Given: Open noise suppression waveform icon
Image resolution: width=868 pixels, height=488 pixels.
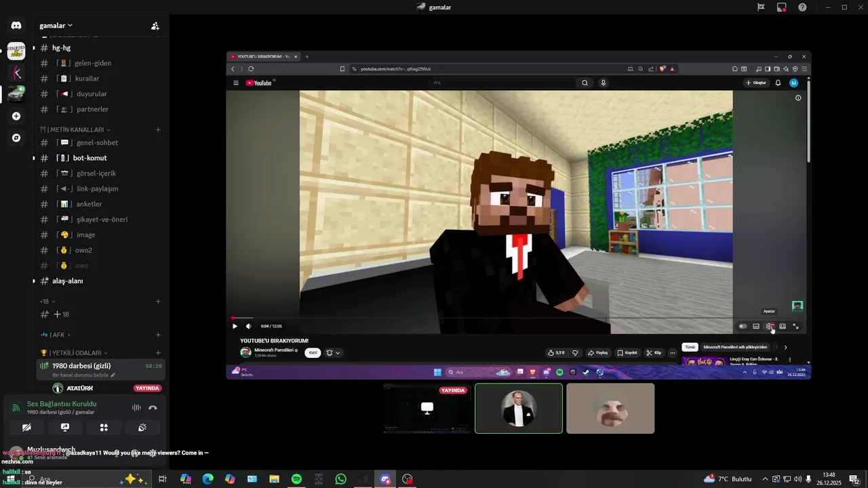Looking at the screenshot, I should click(x=136, y=407).
